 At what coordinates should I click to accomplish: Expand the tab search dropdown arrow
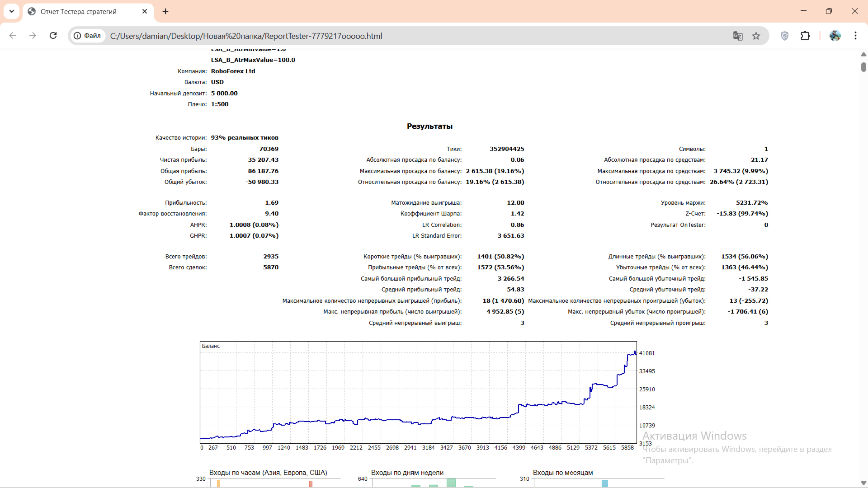(x=12, y=11)
